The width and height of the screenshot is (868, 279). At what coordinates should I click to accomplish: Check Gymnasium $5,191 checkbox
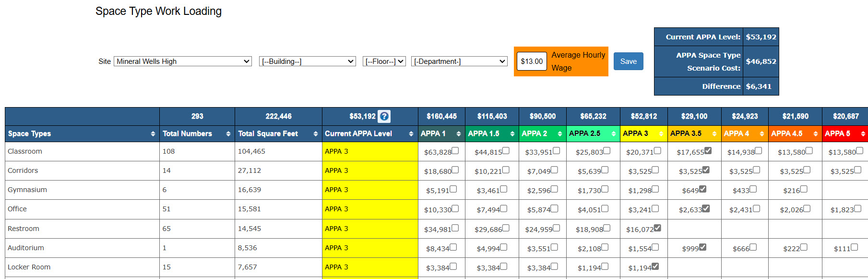(x=453, y=189)
